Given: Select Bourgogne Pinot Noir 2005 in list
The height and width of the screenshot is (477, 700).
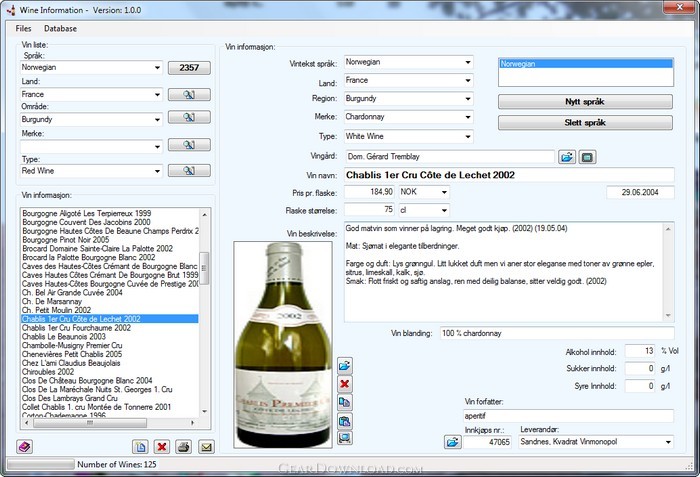Looking at the screenshot, I should click(x=110, y=240).
